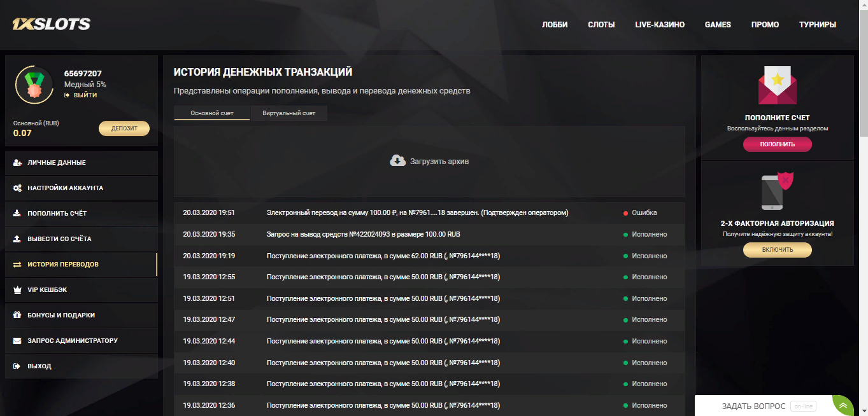
Task: Click the bonuses gift box icon
Action: pyautogui.click(x=17, y=315)
